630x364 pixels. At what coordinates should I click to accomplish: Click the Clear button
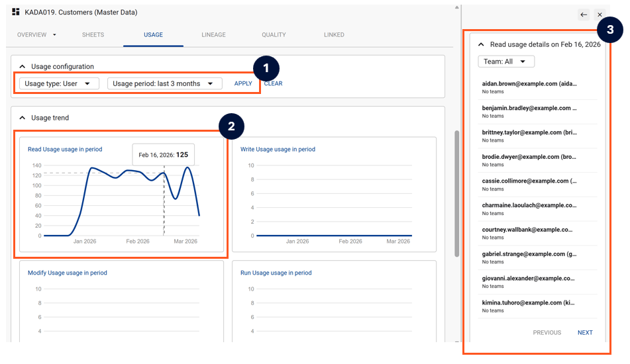(x=273, y=83)
